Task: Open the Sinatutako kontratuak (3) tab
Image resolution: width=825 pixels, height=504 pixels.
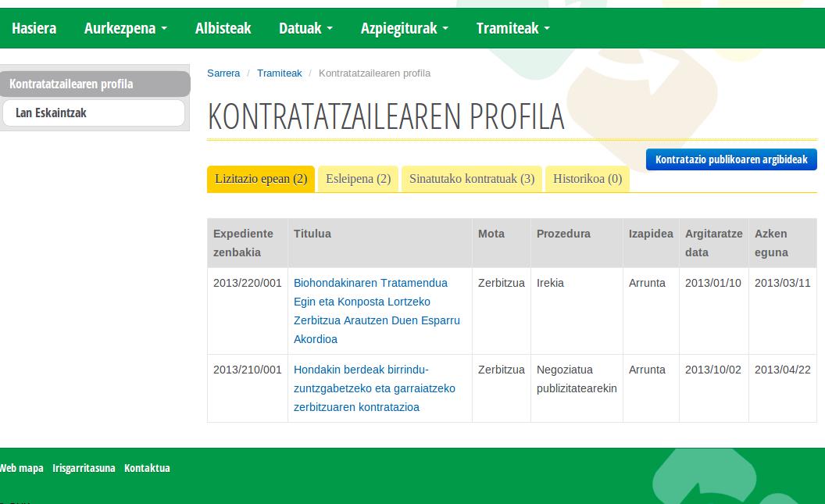Action: pos(472,179)
